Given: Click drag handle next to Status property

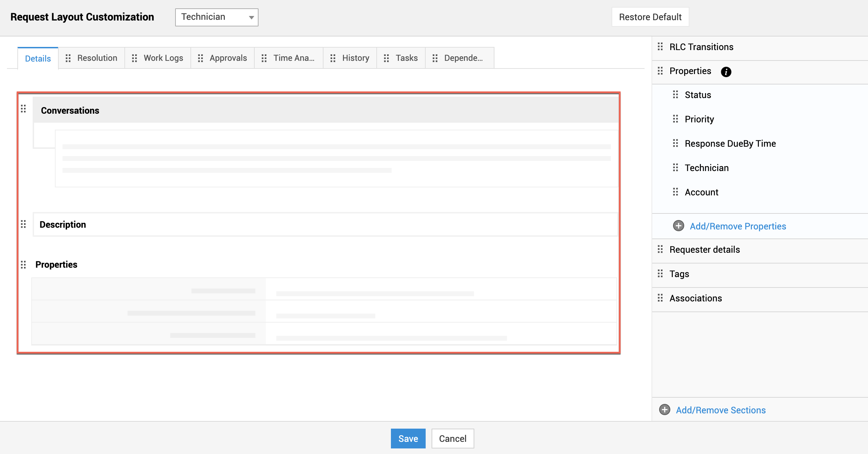Looking at the screenshot, I should 675,95.
